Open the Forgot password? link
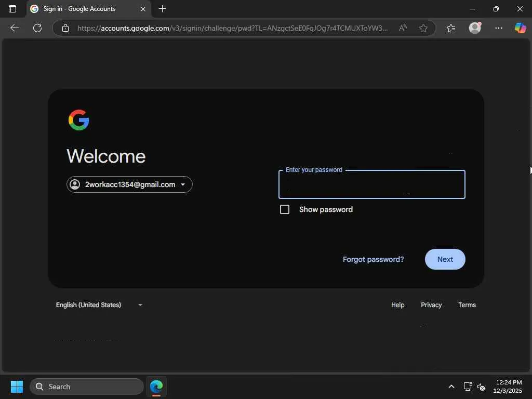Viewport: 532px width, 399px height. click(x=373, y=259)
